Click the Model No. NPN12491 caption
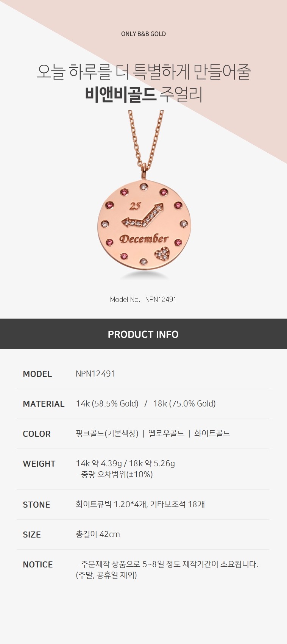The image size is (287, 644). 143,299
